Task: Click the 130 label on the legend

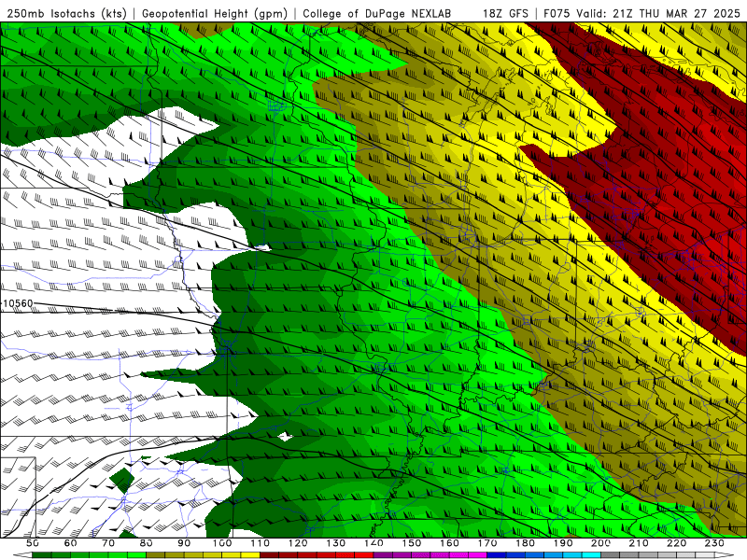Action: pyautogui.click(x=335, y=543)
